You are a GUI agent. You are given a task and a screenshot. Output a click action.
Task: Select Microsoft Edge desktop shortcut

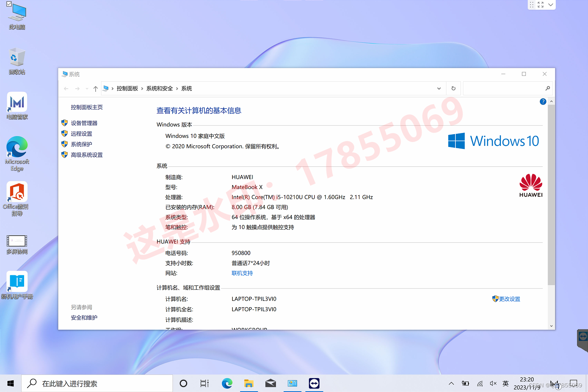[17, 154]
